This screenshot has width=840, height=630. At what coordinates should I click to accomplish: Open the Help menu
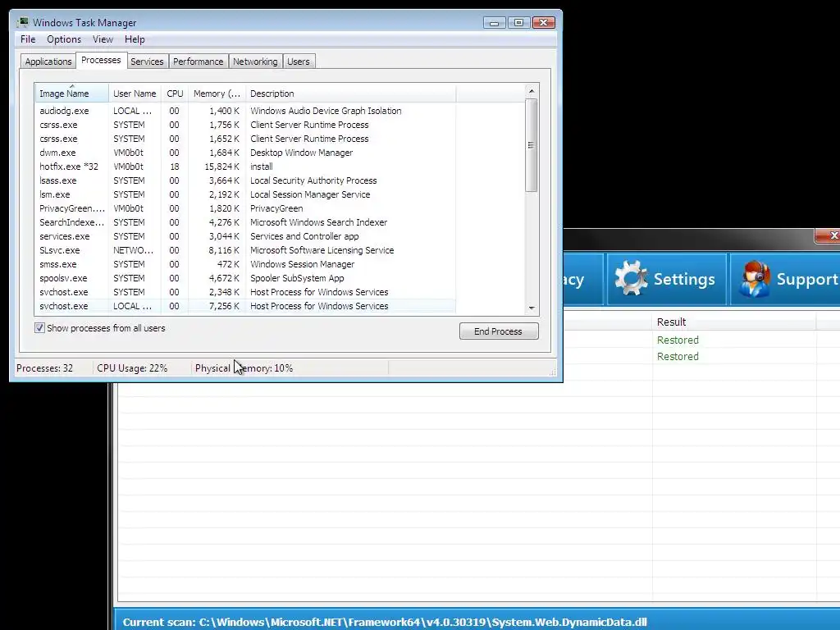pos(135,39)
